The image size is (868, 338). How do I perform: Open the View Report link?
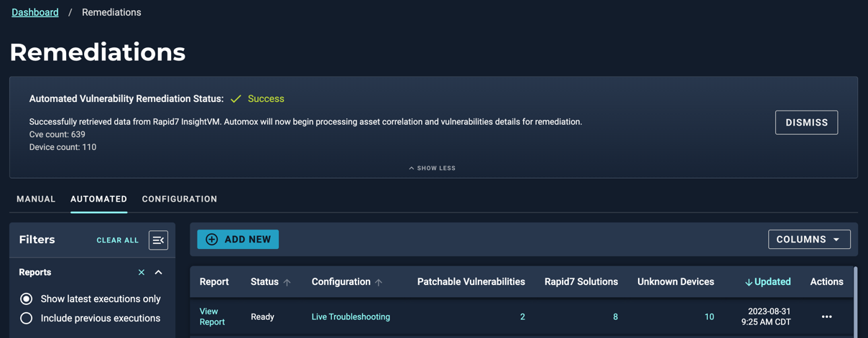tap(212, 316)
